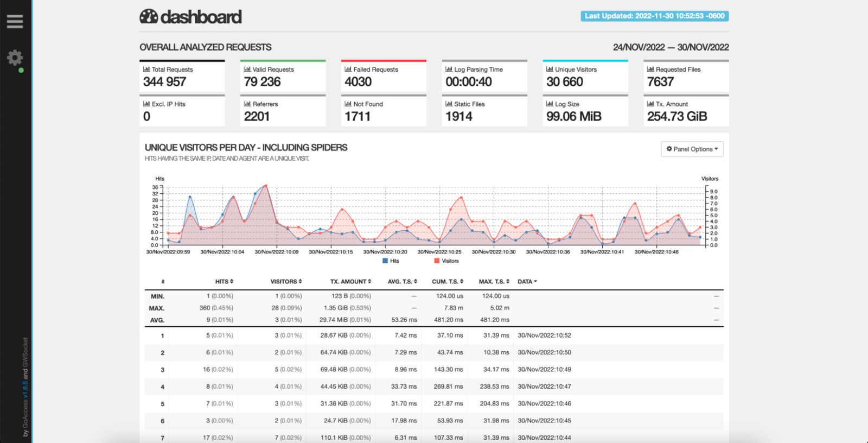The height and width of the screenshot is (443, 868).
Task: Sort table by TX. AMOUNT column
Action: 350,281
